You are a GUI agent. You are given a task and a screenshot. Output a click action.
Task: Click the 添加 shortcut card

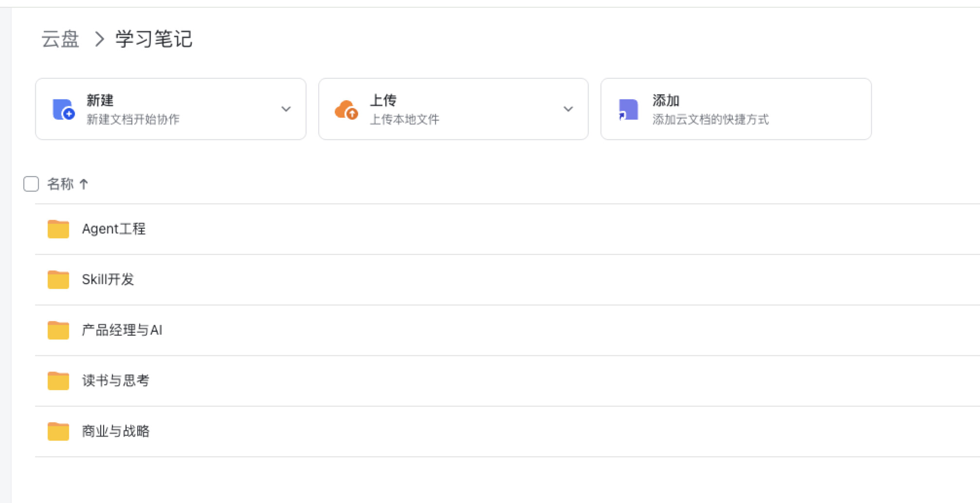tap(736, 109)
